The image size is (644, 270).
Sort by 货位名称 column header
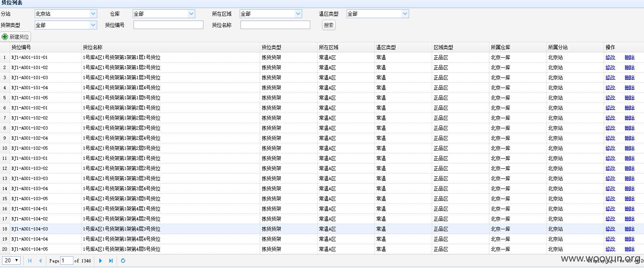[171, 47]
